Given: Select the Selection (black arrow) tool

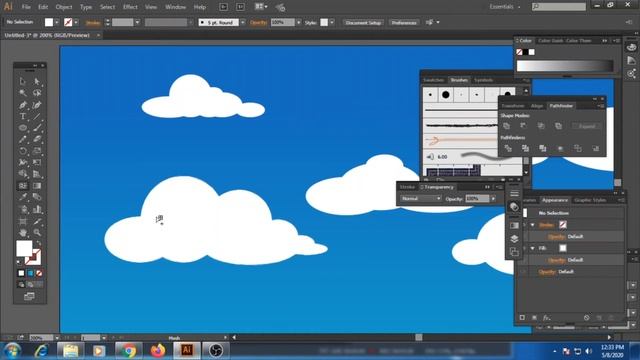Looking at the screenshot, I should coord(22,81).
